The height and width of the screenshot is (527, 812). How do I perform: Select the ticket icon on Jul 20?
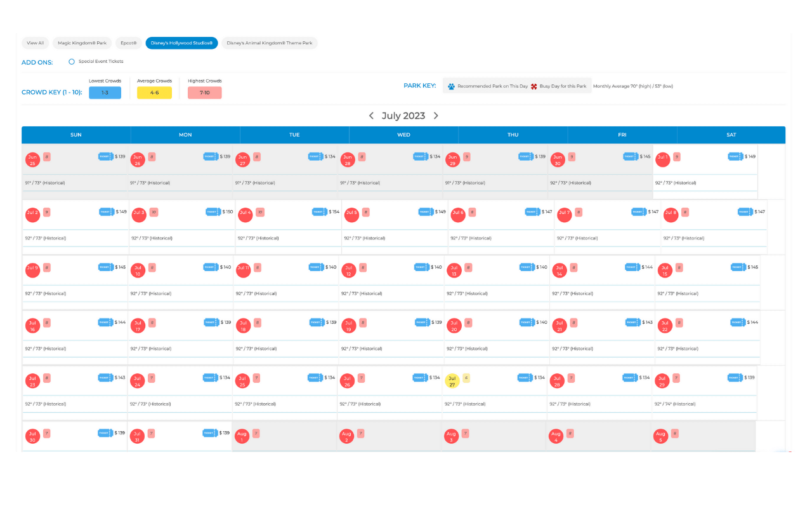(x=527, y=322)
